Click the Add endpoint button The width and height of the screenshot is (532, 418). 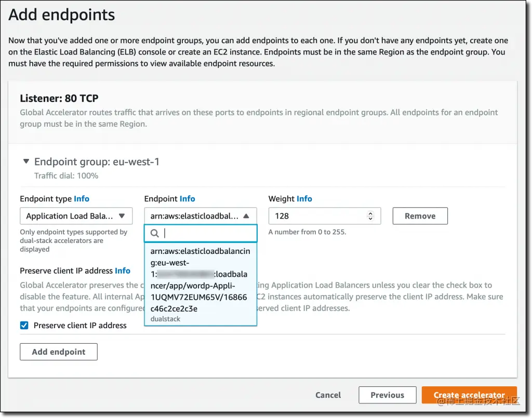pyautogui.click(x=59, y=352)
